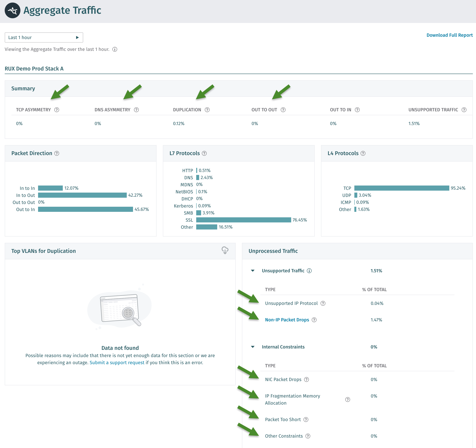Collapse the Unsupported Traffic section
Viewport: 476px width, 448px height.
[x=253, y=271]
